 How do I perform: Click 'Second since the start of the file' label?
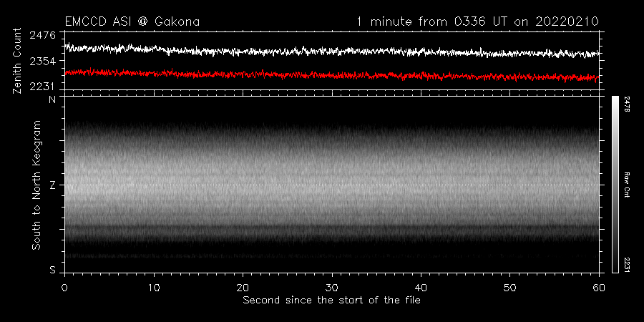point(331,301)
